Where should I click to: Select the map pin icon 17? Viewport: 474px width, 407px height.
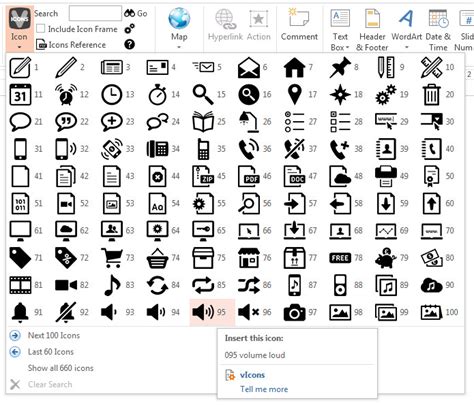[x=295, y=95]
